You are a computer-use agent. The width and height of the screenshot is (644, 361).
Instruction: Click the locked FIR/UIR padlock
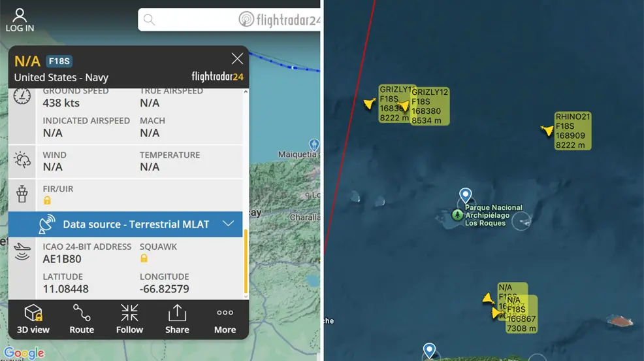click(47, 201)
